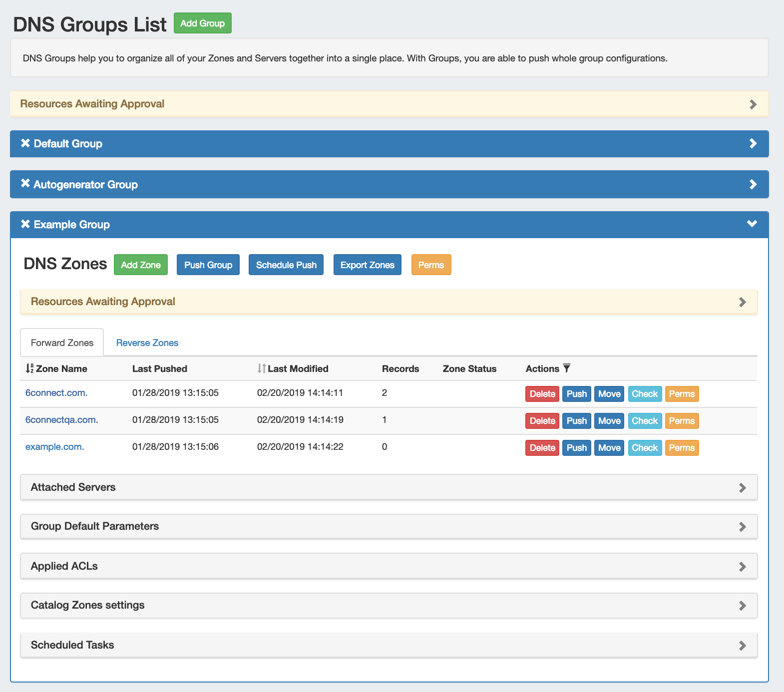Click the X icon beside Default Group

[25, 143]
